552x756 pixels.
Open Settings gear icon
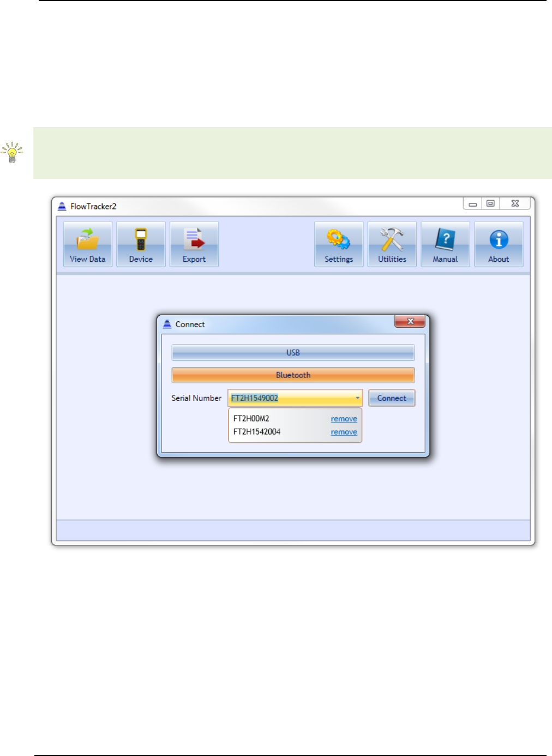(339, 244)
